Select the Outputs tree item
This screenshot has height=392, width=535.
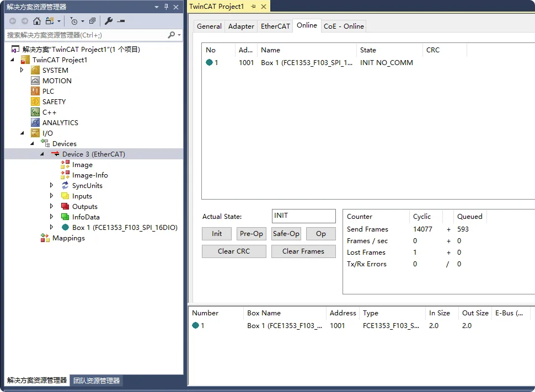click(84, 206)
